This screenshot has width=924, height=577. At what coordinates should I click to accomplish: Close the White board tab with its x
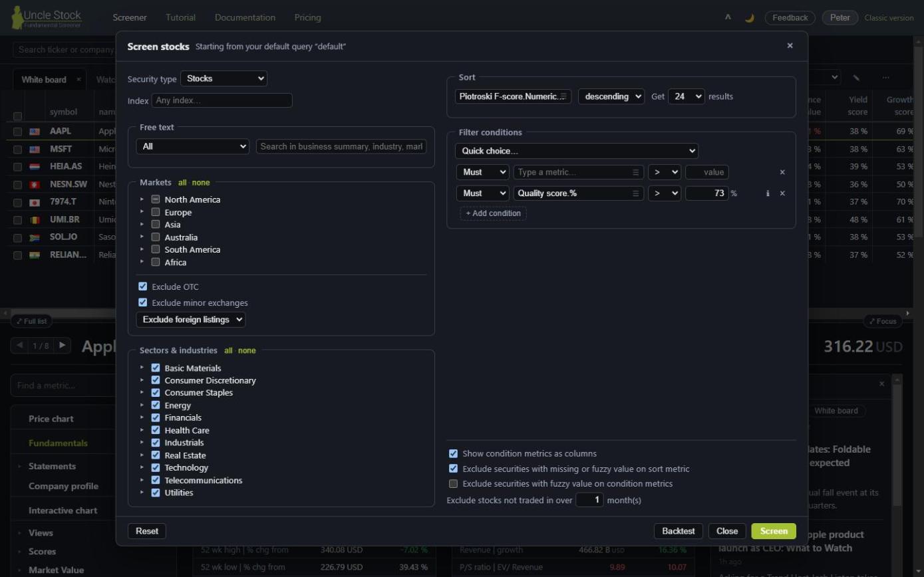(x=78, y=80)
